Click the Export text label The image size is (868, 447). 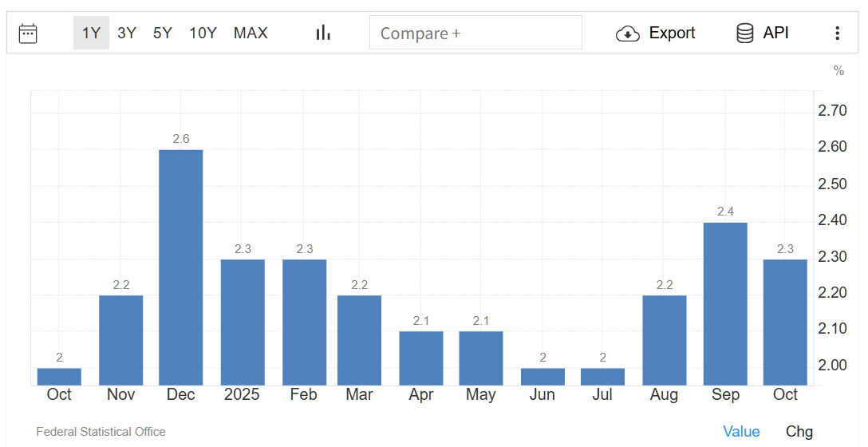[x=672, y=33]
